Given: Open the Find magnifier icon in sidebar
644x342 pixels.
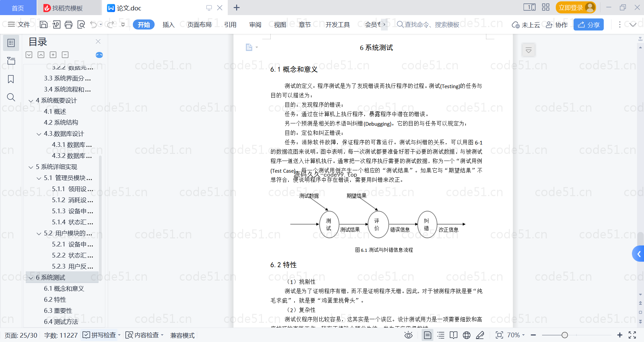Looking at the screenshot, I should pos(11,97).
